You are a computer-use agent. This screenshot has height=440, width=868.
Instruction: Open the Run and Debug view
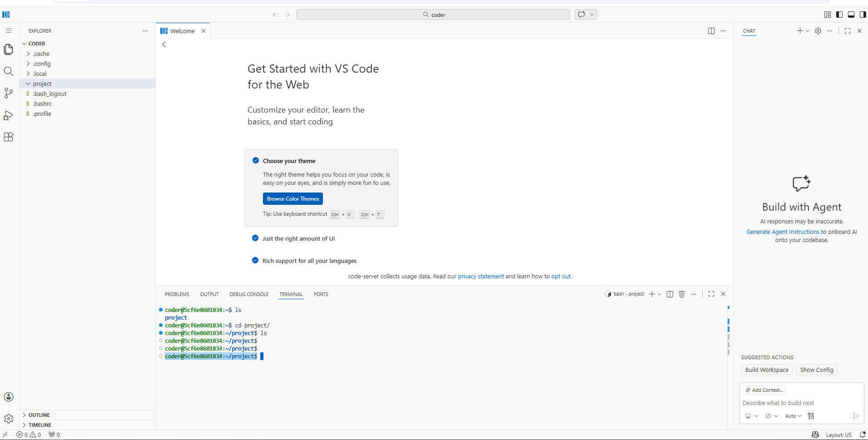pos(9,115)
